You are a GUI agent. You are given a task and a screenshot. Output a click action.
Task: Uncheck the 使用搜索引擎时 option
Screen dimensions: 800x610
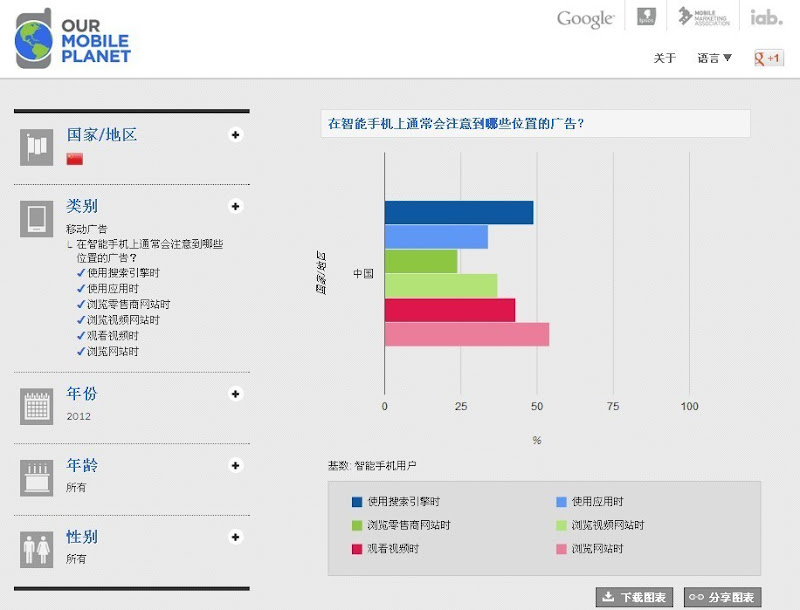tap(81, 272)
